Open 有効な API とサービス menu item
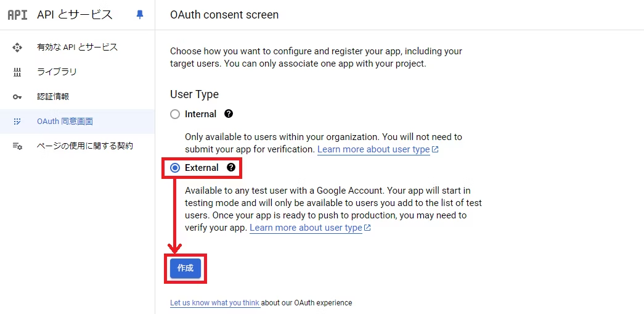 click(77, 48)
